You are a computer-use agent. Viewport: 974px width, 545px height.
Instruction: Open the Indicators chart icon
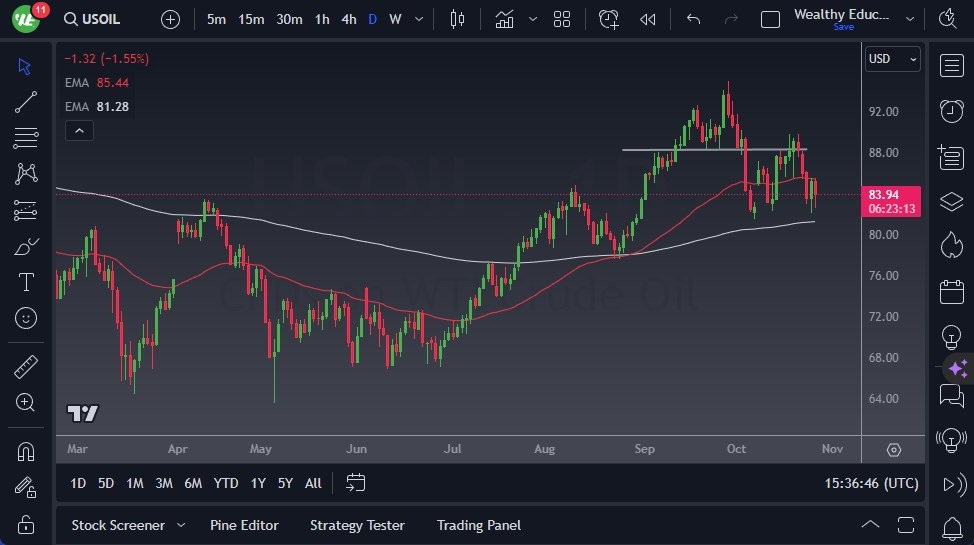[505, 19]
